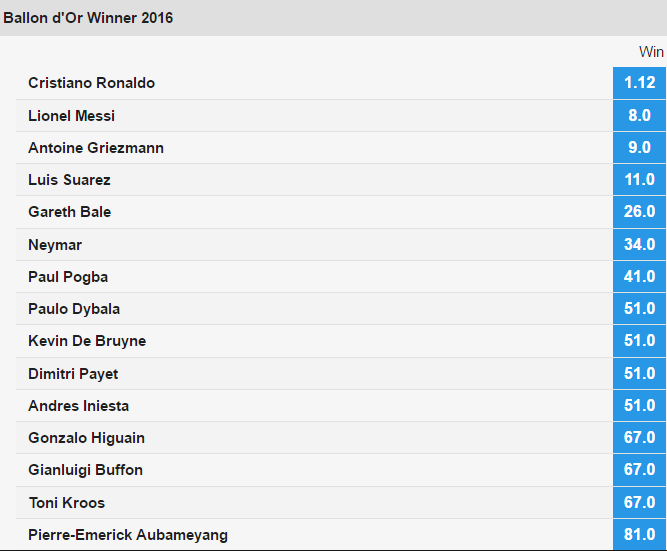Pick Luis Suarez's 11.0 odds button
Screen dimensions: 667x551
[x=639, y=180]
